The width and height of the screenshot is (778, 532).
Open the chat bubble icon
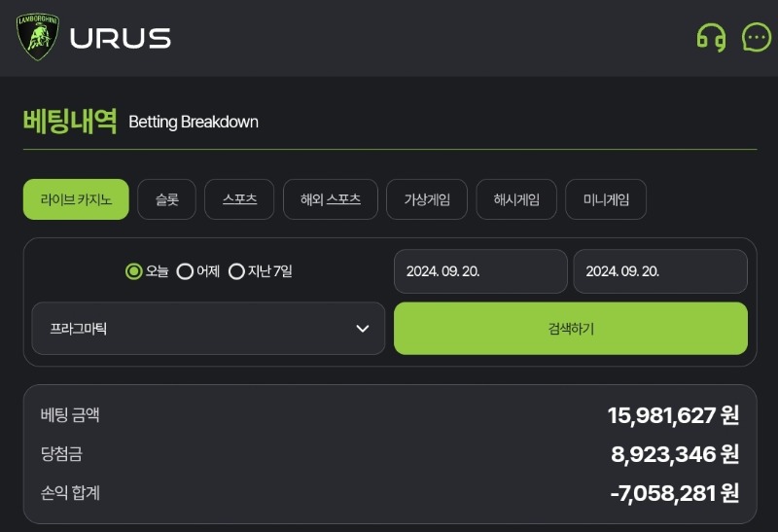click(757, 37)
